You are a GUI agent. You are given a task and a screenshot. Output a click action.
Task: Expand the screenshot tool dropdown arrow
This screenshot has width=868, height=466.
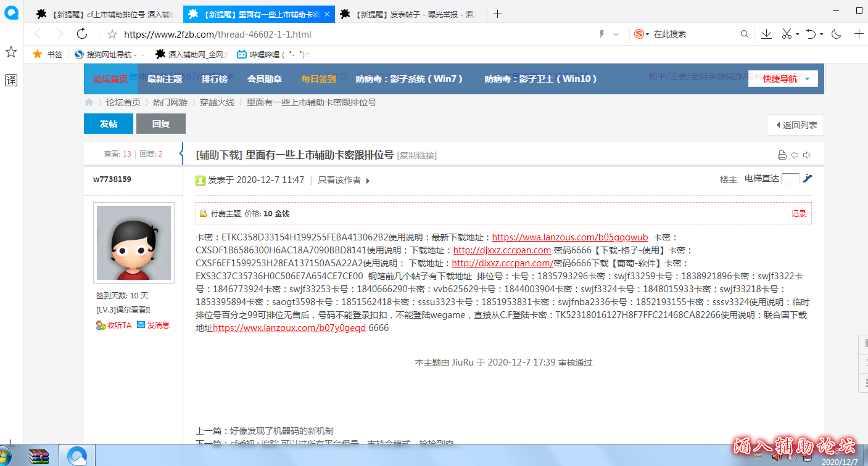click(797, 34)
